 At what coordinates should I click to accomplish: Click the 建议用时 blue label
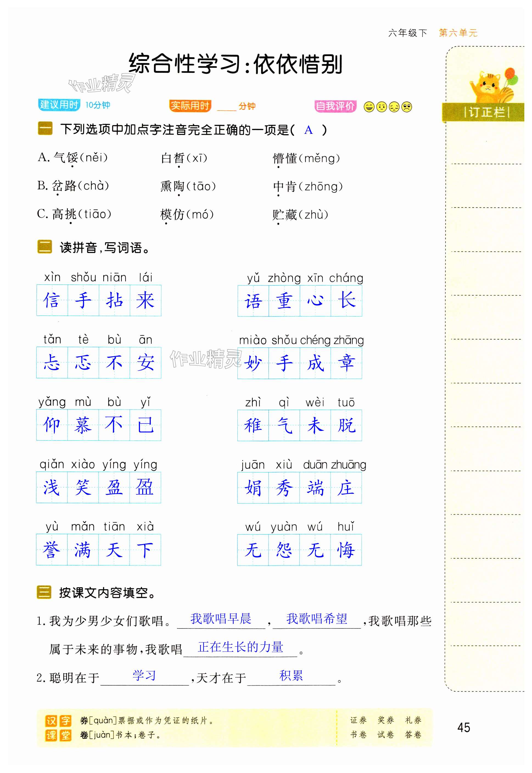coord(59,105)
